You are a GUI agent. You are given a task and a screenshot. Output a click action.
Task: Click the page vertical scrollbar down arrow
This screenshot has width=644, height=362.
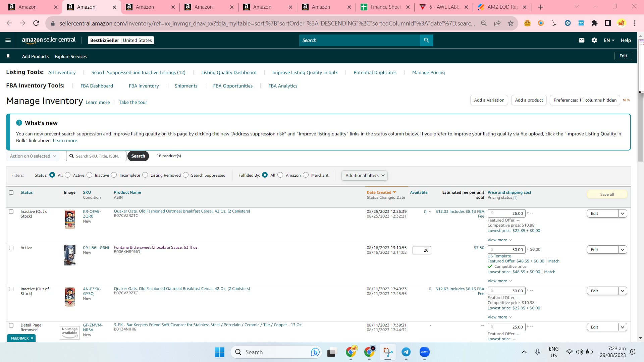[x=640, y=338]
